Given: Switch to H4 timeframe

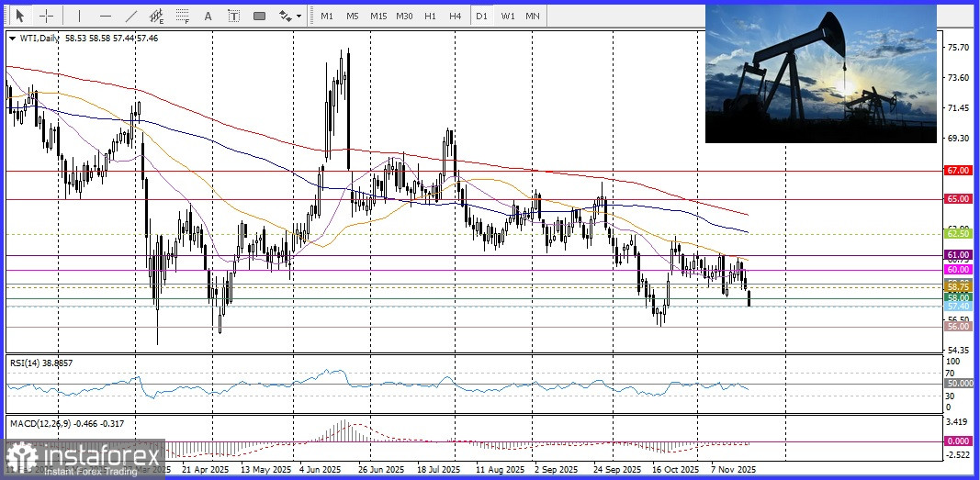Looking at the screenshot, I should [455, 16].
